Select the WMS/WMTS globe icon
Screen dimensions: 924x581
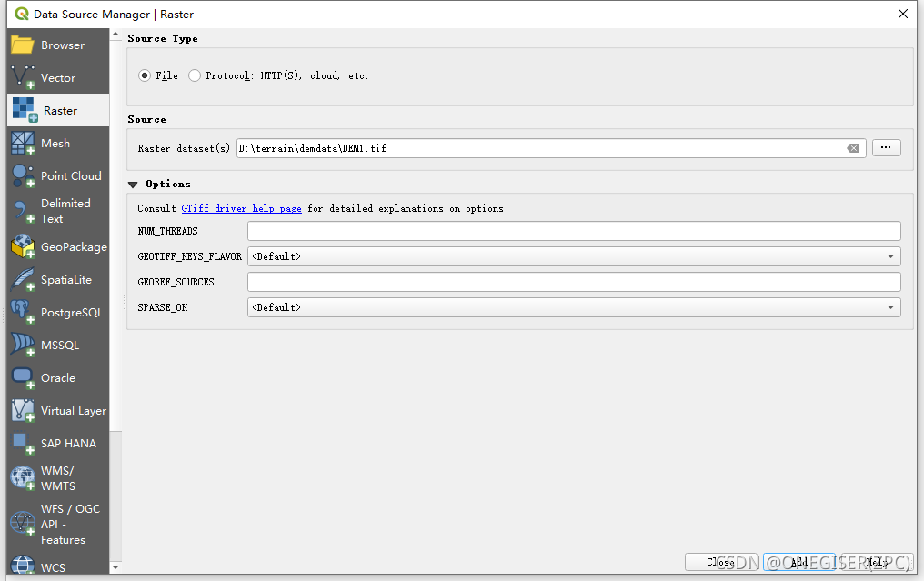pos(23,478)
